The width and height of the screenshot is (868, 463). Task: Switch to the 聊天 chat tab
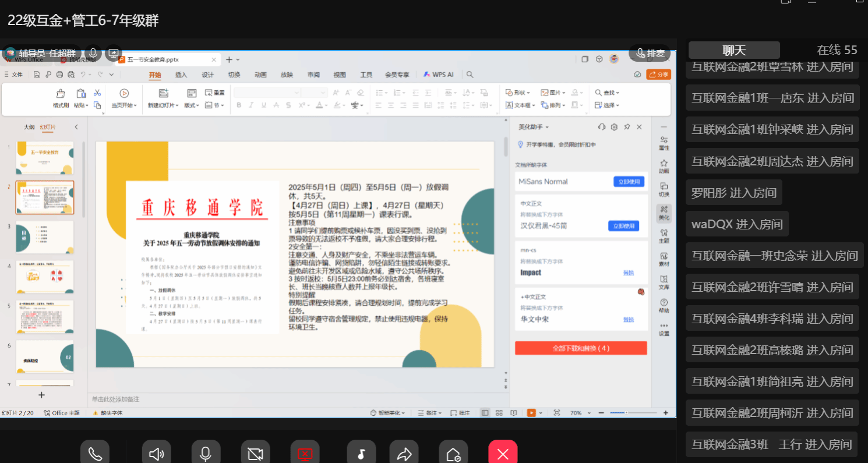click(734, 50)
